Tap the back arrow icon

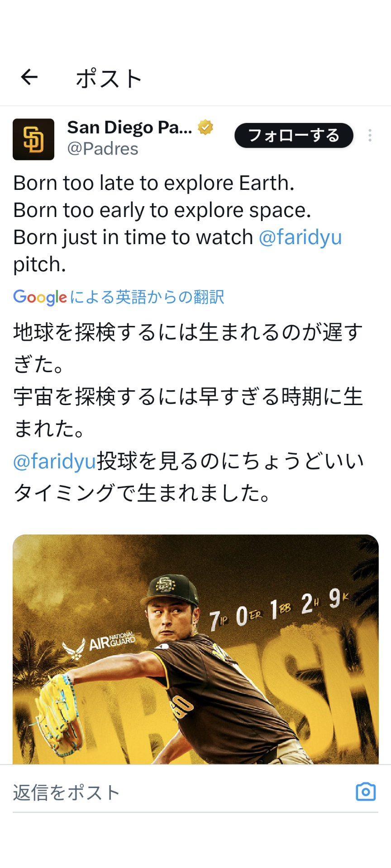click(29, 77)
